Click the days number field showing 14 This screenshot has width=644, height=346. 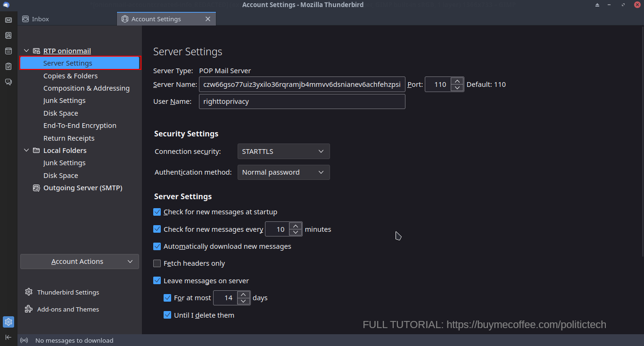tap(226, 298)
